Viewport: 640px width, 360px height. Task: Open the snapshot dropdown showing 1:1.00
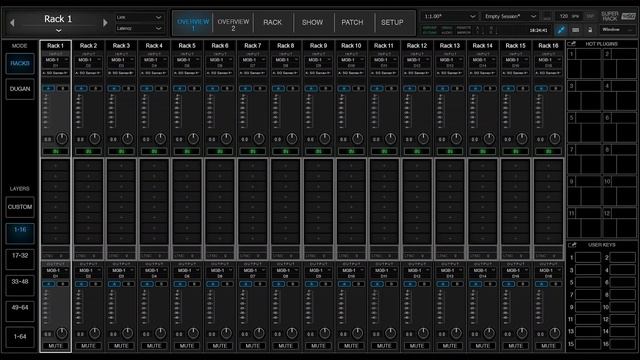click(449, 16)
